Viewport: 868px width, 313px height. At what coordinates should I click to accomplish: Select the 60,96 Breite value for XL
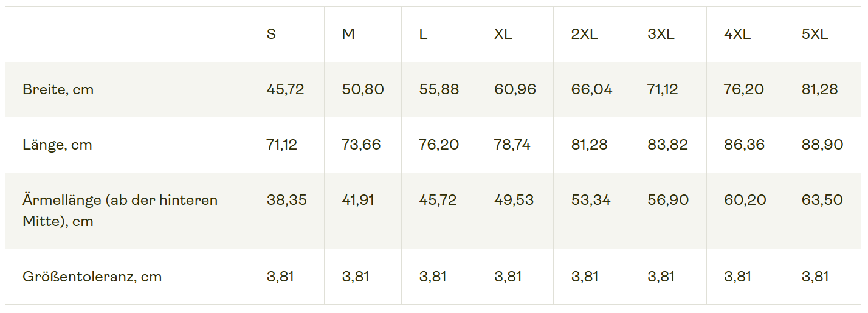point(515,90)
